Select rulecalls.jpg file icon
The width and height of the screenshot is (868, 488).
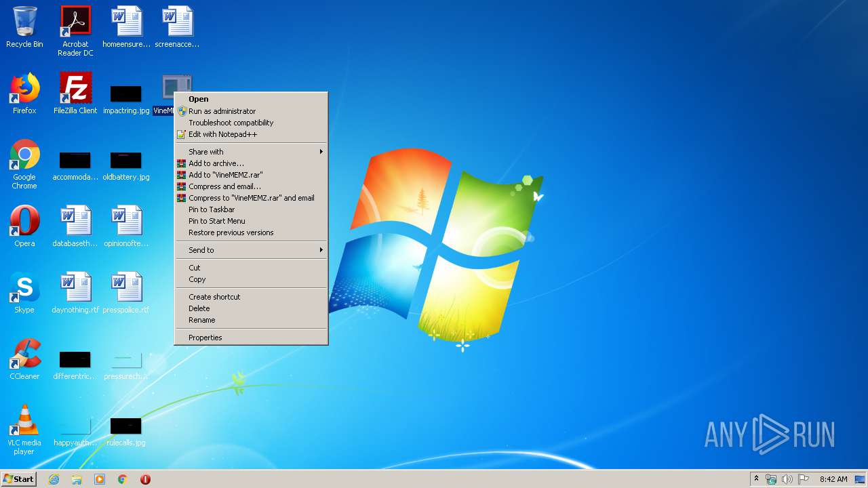coord(126,432)
